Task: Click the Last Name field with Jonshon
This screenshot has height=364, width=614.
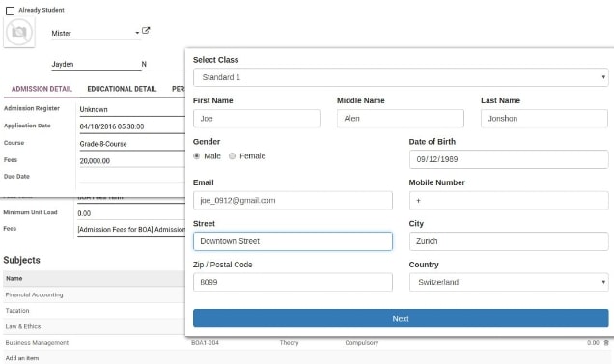Action: click(544, 119)
